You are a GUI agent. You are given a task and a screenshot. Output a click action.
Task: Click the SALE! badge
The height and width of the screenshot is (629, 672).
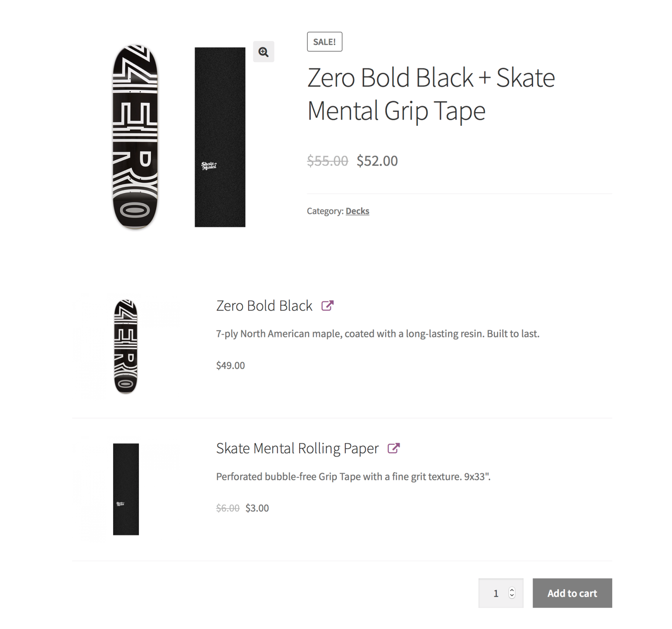click(x=325, y=42)
